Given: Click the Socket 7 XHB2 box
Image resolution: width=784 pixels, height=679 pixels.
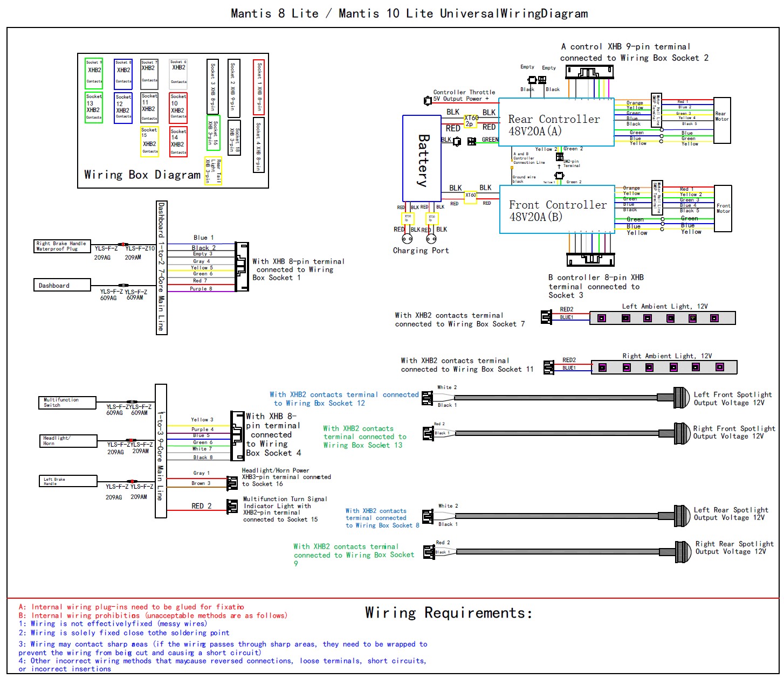Looking at the screenshot, I should pyautogui.click(x=149, y=74).
